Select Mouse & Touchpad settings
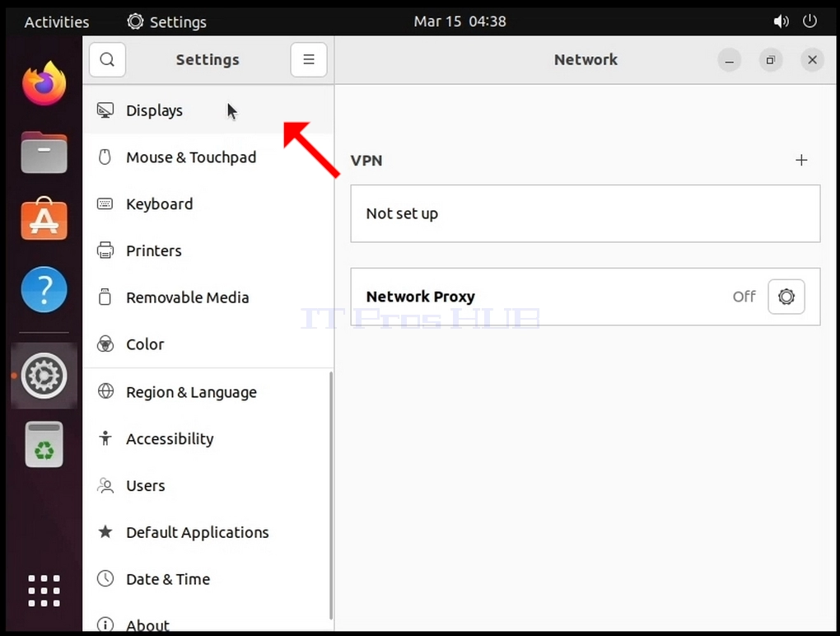Screen dimensions: 840x636 pos(208,157)
